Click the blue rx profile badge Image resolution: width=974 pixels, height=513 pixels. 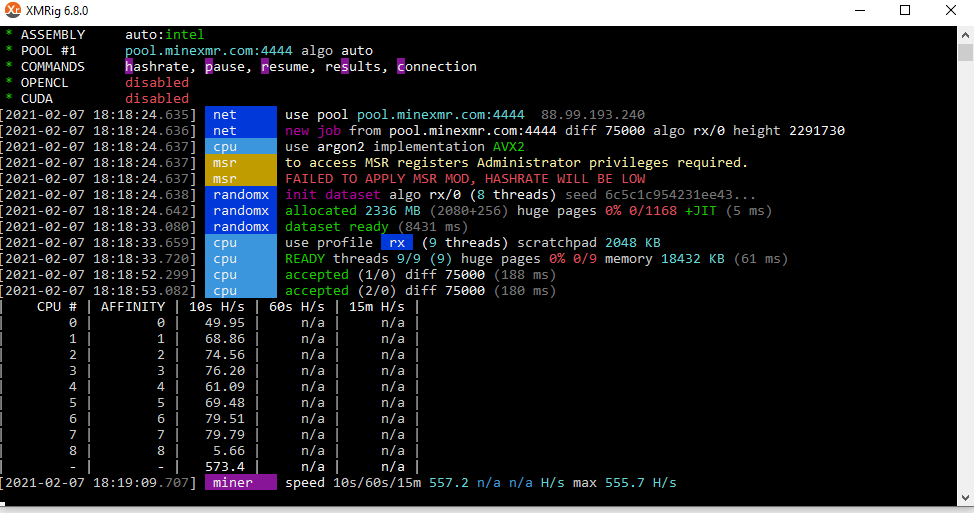(397, 243)
